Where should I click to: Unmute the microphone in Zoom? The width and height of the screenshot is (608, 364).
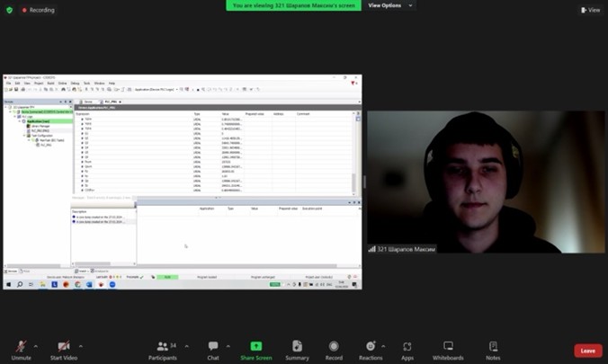(21, 347)
